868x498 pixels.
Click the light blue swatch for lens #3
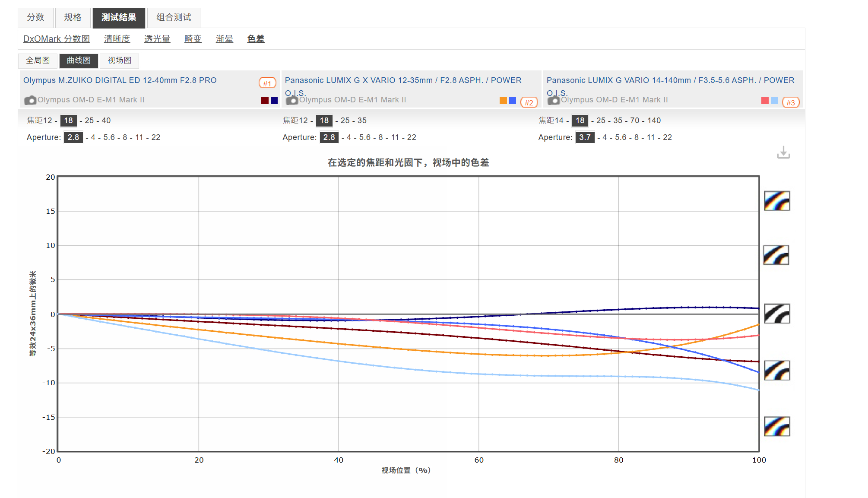[774, 100]
